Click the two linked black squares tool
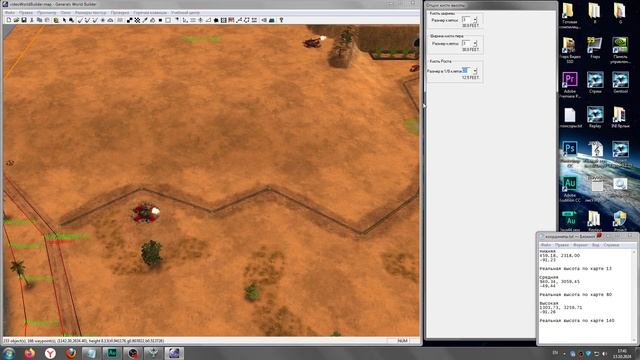This screenshot has height=360, width=640. (x=129, y=20)
